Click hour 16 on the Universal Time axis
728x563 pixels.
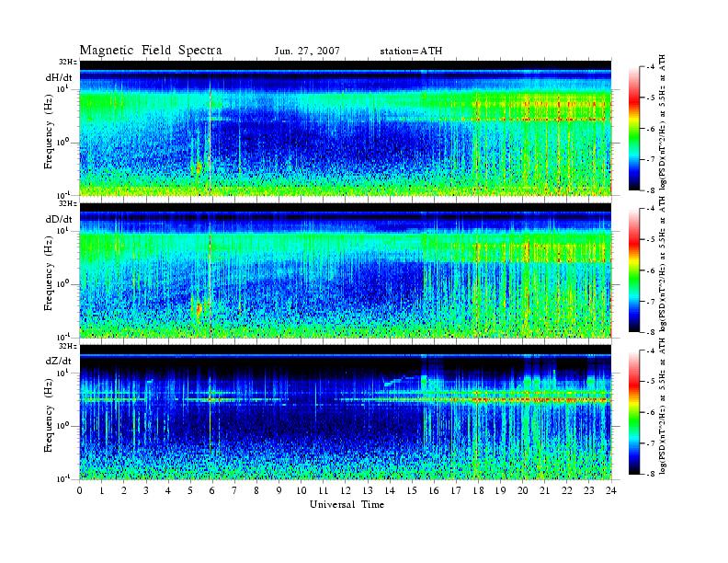point(434,490)
